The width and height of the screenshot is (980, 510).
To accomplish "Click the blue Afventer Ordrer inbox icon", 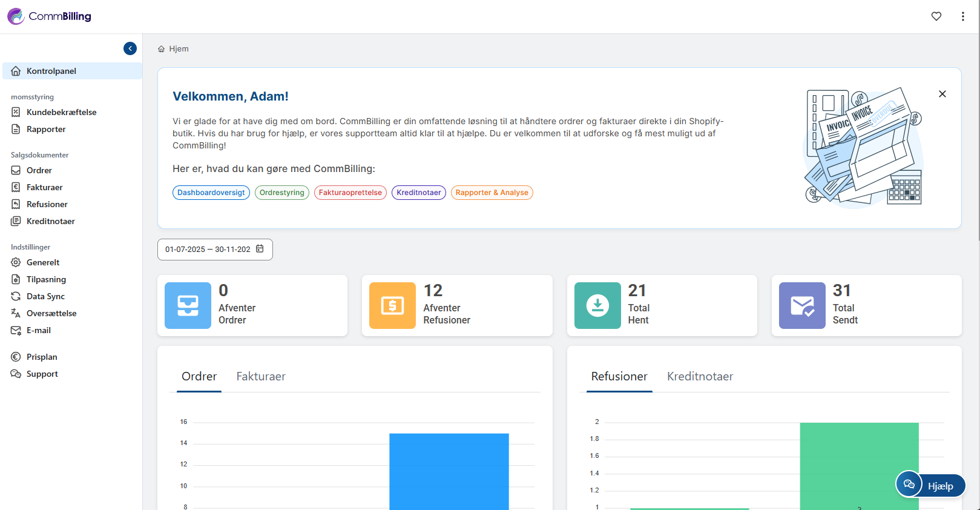I will pyautogui.click(x=188, y=305).
